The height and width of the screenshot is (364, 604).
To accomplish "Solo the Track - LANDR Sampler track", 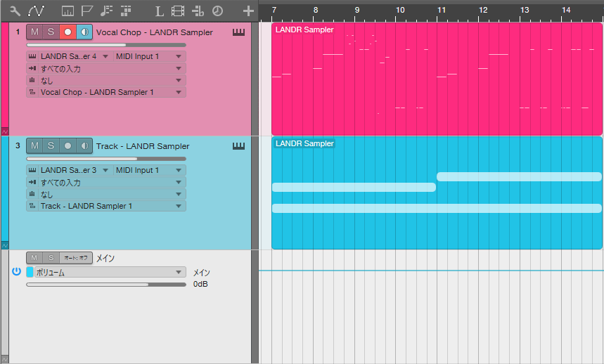I will pos(51,146).
